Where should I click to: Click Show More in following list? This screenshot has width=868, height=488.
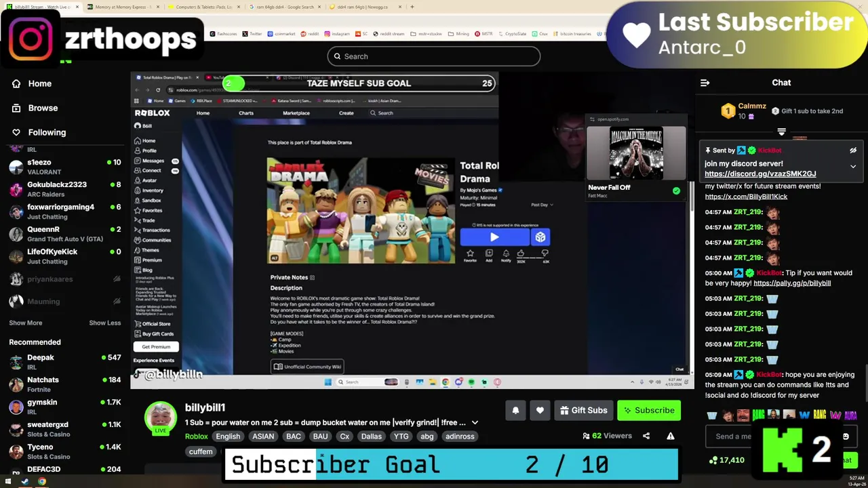[x=26, y=323]
